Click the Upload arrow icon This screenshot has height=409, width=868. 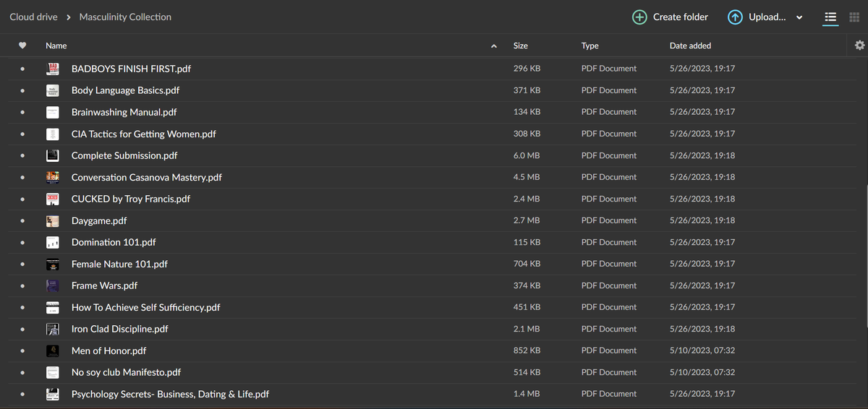(x=735, y=17)
